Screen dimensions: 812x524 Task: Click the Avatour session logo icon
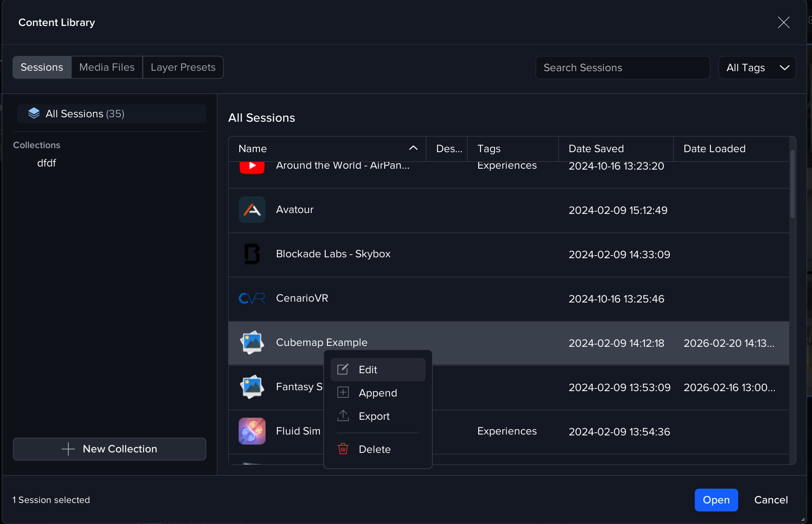tap(252, 210)
